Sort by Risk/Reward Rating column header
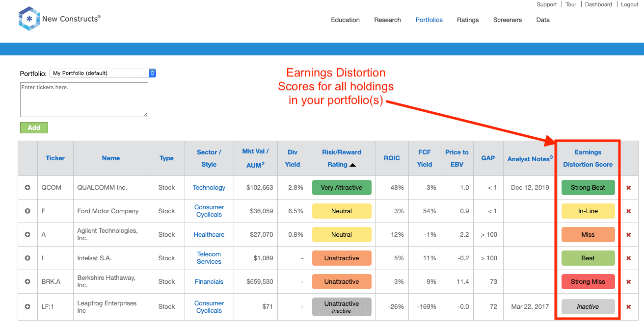 342,158
